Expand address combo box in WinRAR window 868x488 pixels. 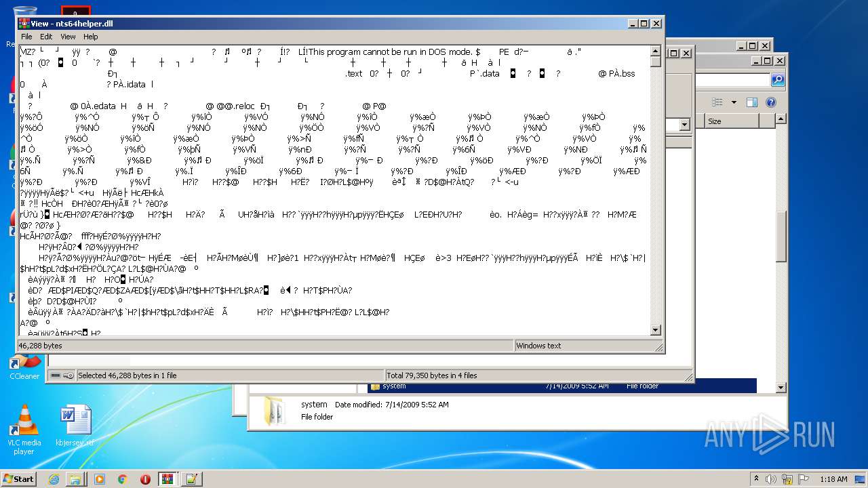(684, 125)
